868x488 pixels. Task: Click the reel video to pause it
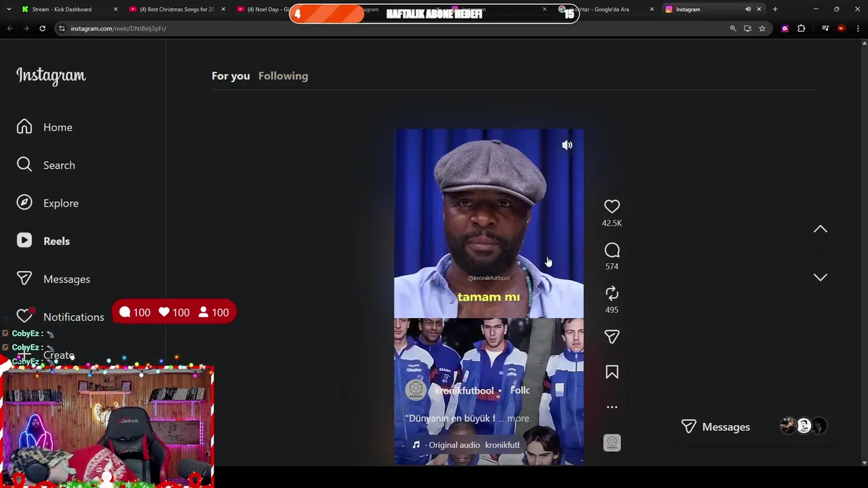[489, 297]
